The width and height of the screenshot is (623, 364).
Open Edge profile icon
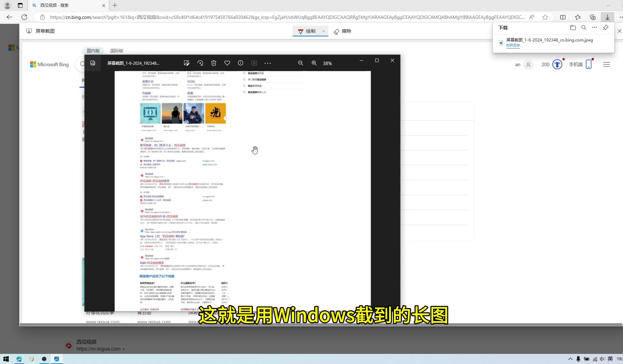pos(7,5)
